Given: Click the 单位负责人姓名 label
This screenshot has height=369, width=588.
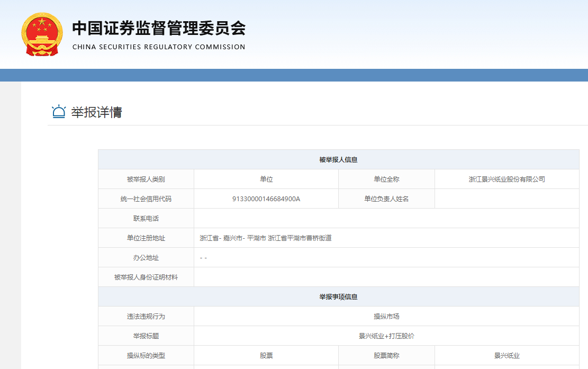Looking at the screenshot, I should tap(386, 199).
